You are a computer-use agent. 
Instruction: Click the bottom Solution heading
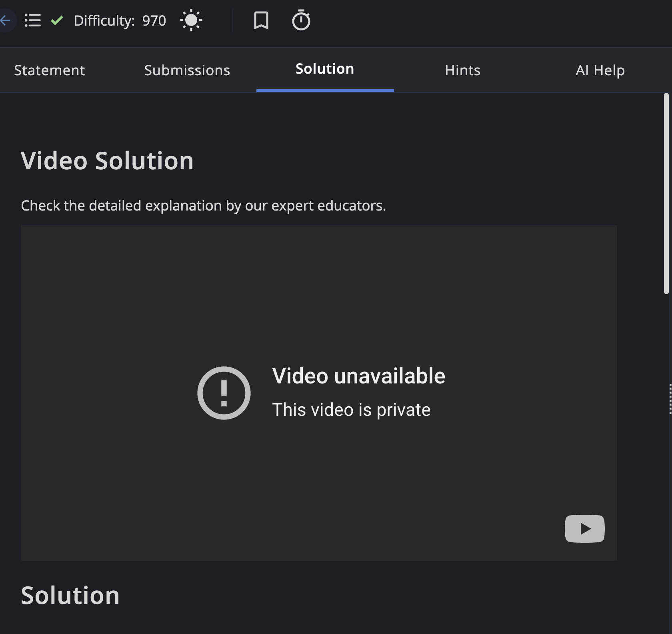[70, 595]
